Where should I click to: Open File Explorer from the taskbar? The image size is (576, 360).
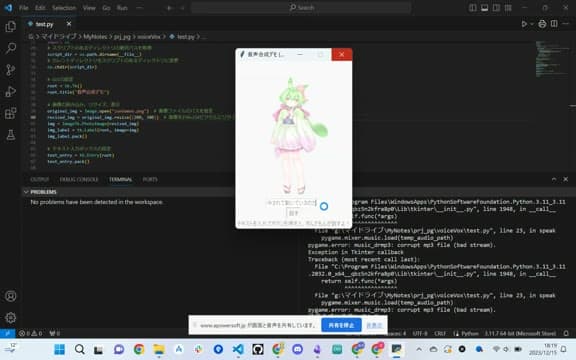159,349
